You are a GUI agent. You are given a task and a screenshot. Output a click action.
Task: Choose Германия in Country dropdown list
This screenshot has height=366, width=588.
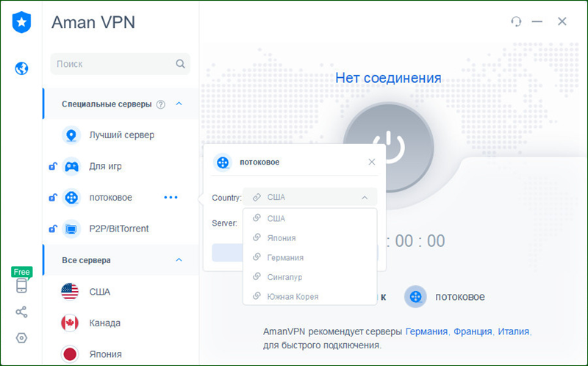(x=309, y=258)
